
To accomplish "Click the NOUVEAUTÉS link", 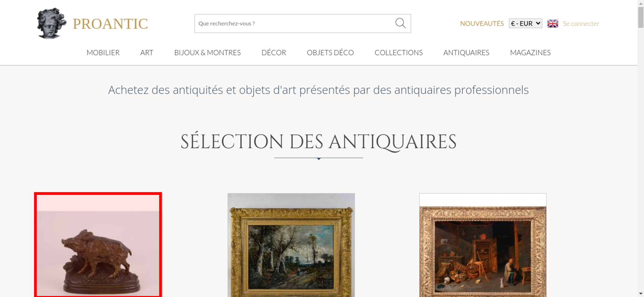I will (482, 23).
